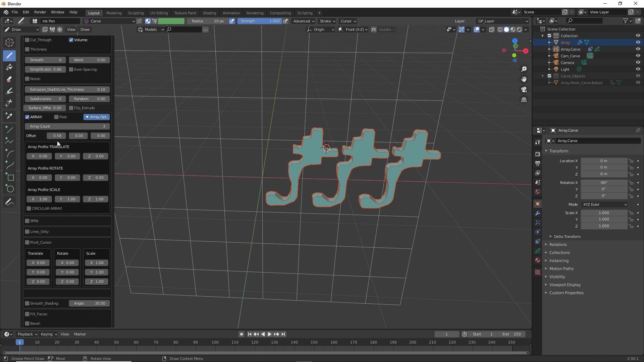Hide the Light object in outliner
The image size is (644, 362).
(638, 69)
